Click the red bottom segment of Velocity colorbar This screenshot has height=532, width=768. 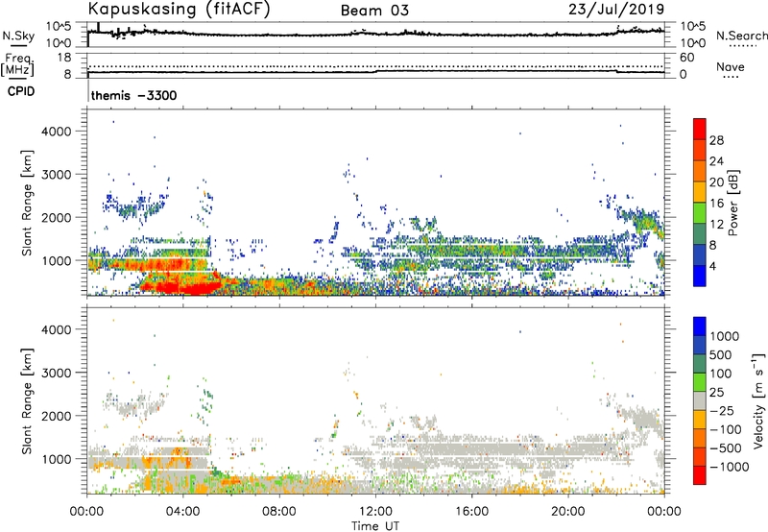(x=700, y=475)
